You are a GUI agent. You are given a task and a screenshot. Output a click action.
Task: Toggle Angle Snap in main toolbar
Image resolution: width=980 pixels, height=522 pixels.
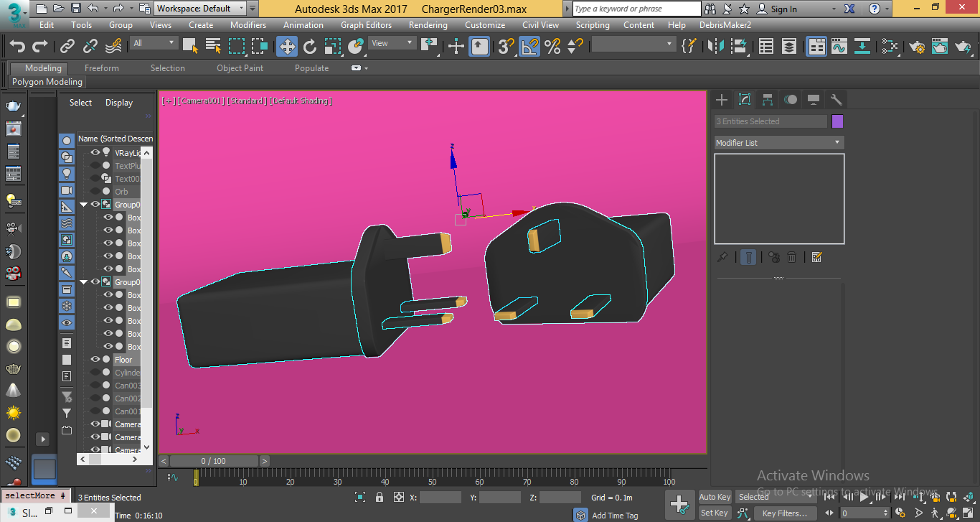point(529,47)
